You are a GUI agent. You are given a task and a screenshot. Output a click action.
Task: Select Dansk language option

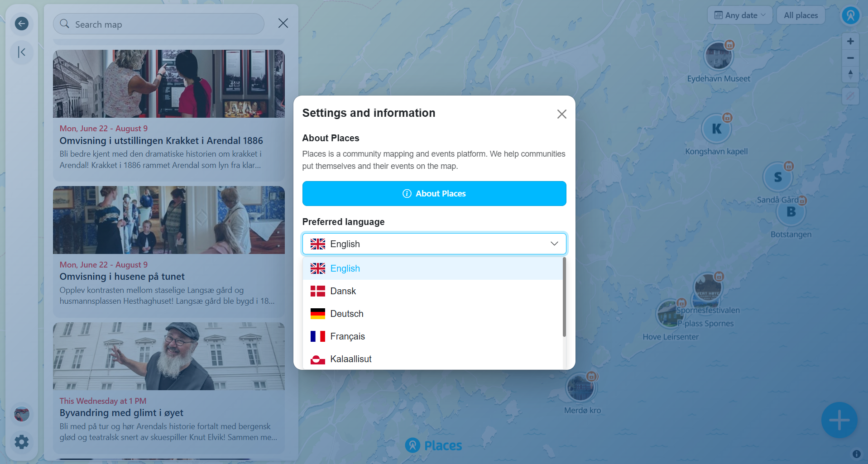pyautogui.click(x=432, y=291)
